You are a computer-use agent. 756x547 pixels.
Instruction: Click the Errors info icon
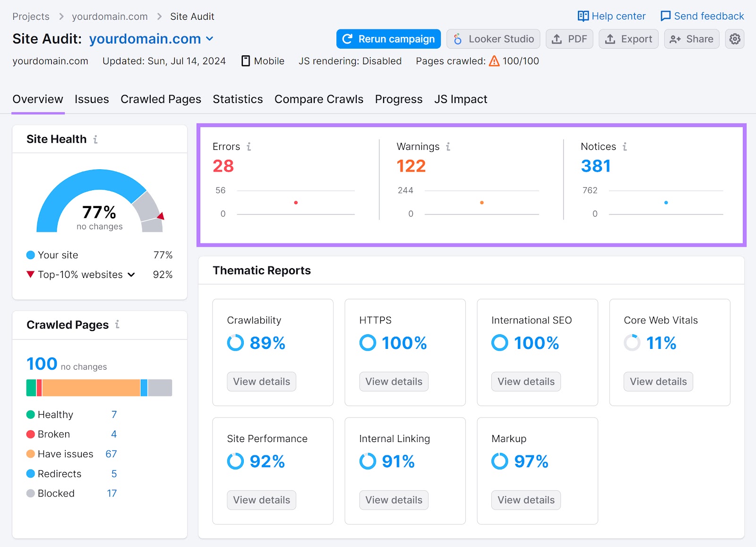pyautogui.click(x=249, y=147)
